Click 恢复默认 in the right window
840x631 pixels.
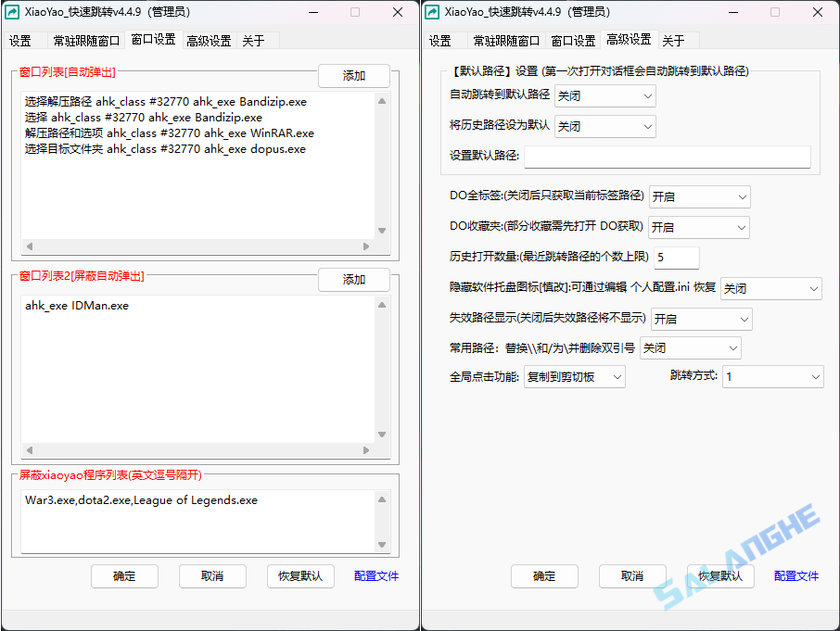(x=720, y=575)
